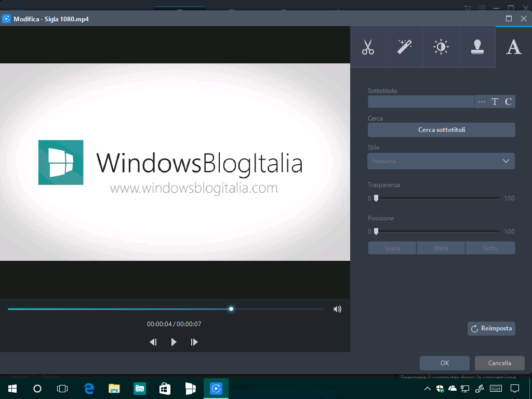Open the brightness adjustment tab

pyautogui.click(x=441, y=47)
